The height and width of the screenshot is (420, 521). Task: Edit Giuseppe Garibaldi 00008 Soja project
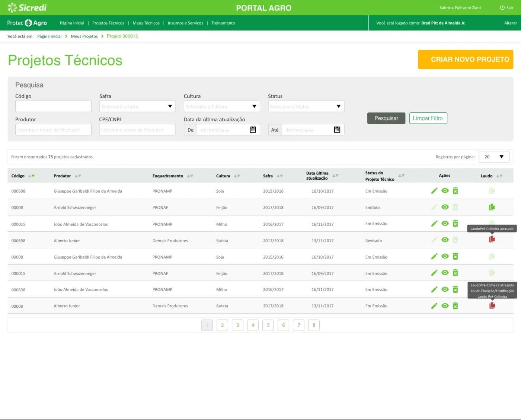[x=434, y=256]
